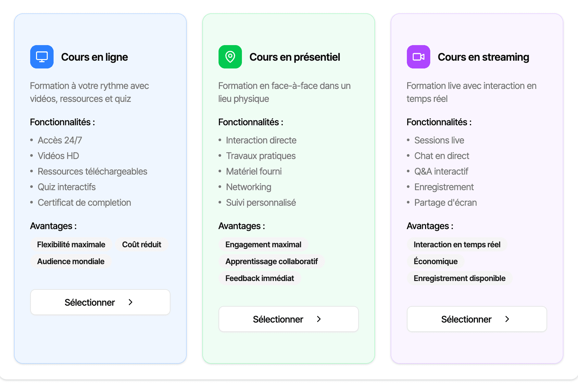The width and height of the screenshot is (578, 392).
Task: Click the Feedback immédiat badge
Action: tap(260, 278)
